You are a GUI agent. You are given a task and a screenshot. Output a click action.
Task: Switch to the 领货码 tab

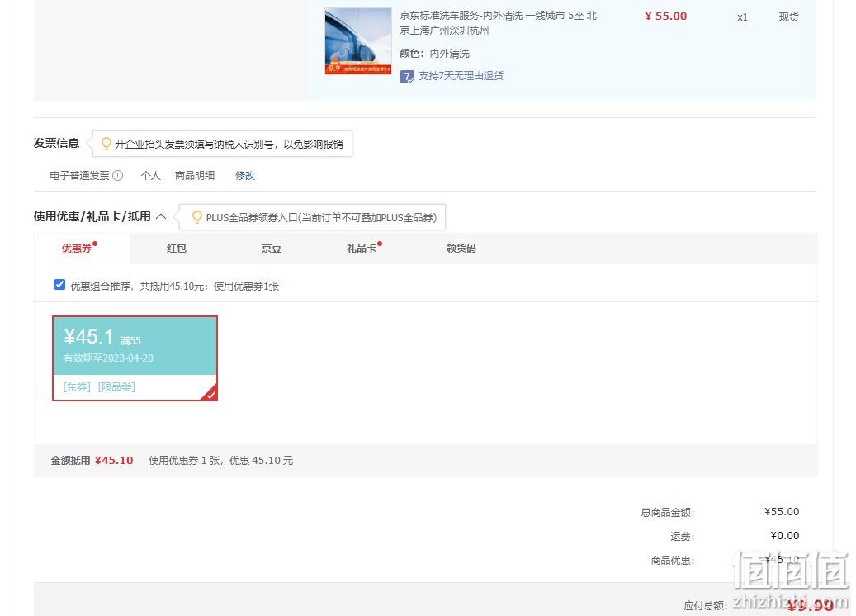coord(461,249)
